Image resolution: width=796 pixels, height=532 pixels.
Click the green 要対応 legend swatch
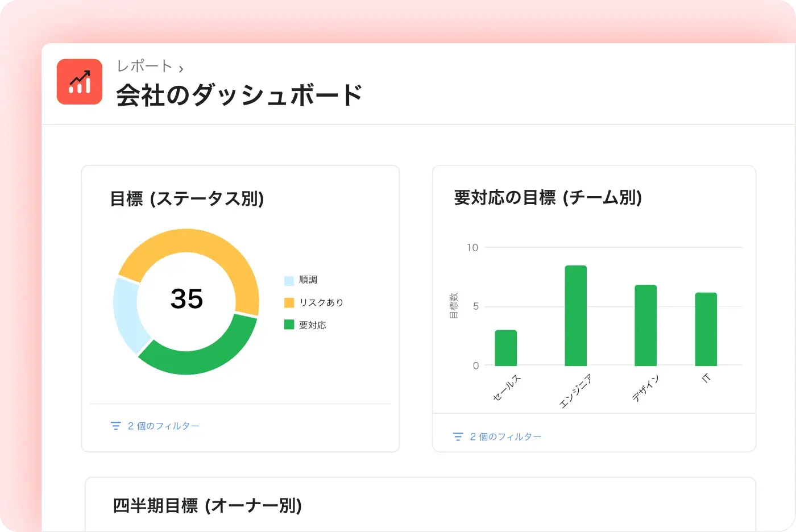pyautogui.click(x=289, y=325)
